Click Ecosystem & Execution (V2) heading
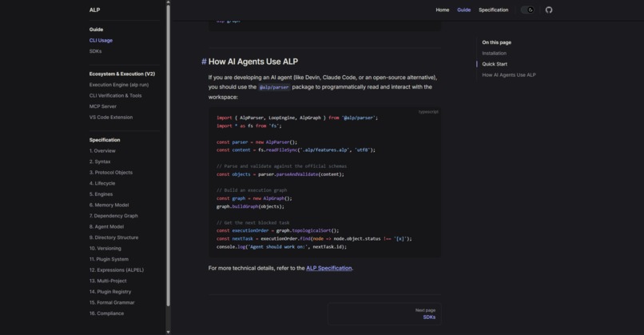This screenshot has width=644, height=335. [x=122, y=74]
